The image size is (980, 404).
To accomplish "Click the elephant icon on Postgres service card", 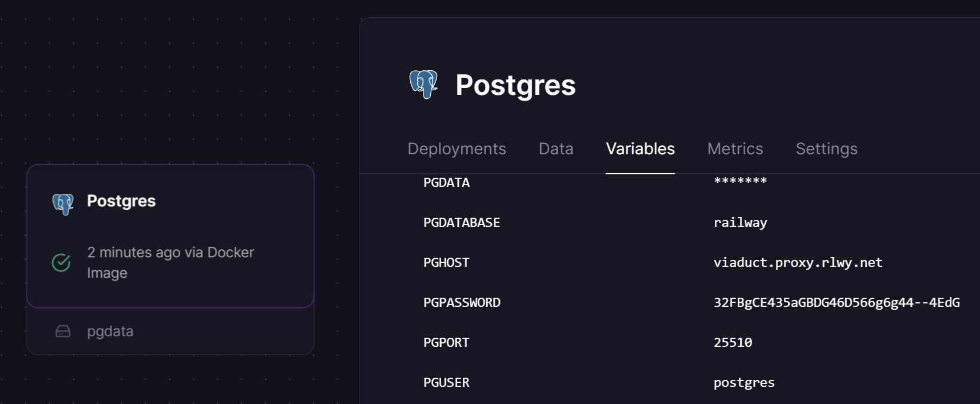I will [x=63, y=204].
